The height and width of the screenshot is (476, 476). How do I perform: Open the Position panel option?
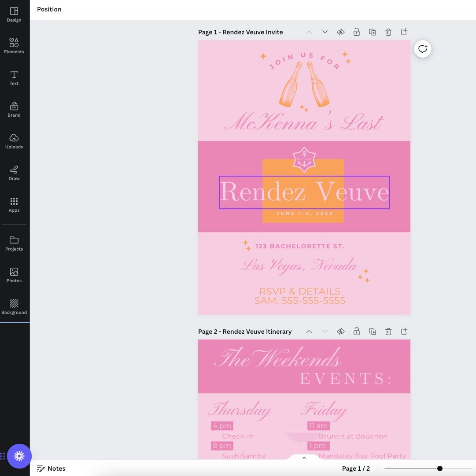49,9
